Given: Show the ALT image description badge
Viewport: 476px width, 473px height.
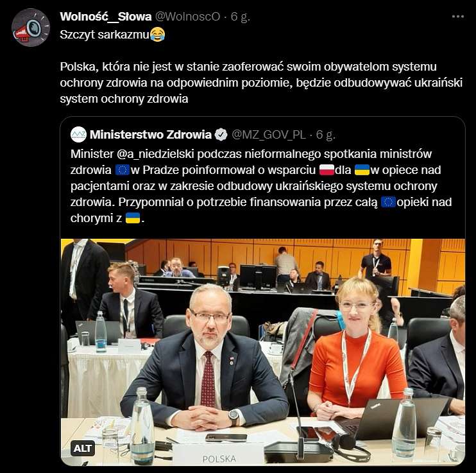Looking at the screenshot, I should (x=83, y=449).
